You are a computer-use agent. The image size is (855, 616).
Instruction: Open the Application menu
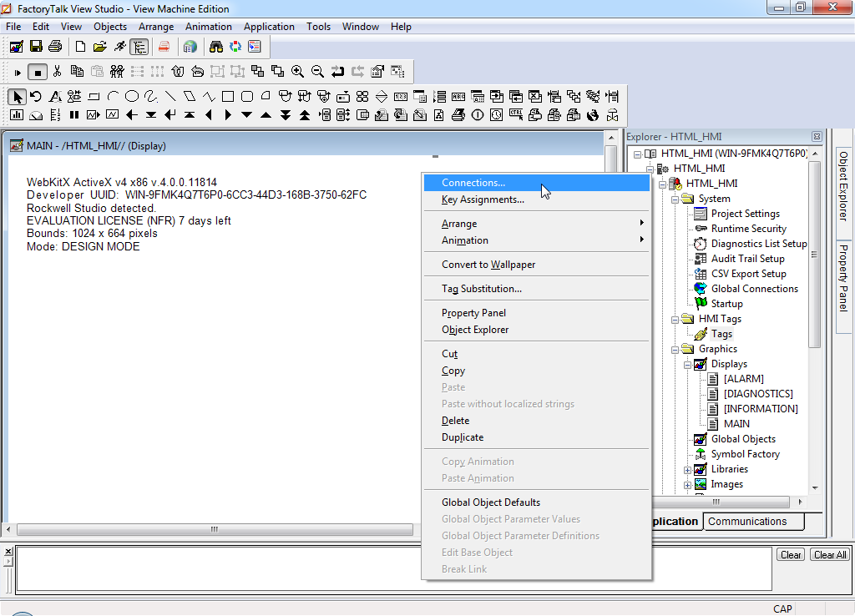269,27
